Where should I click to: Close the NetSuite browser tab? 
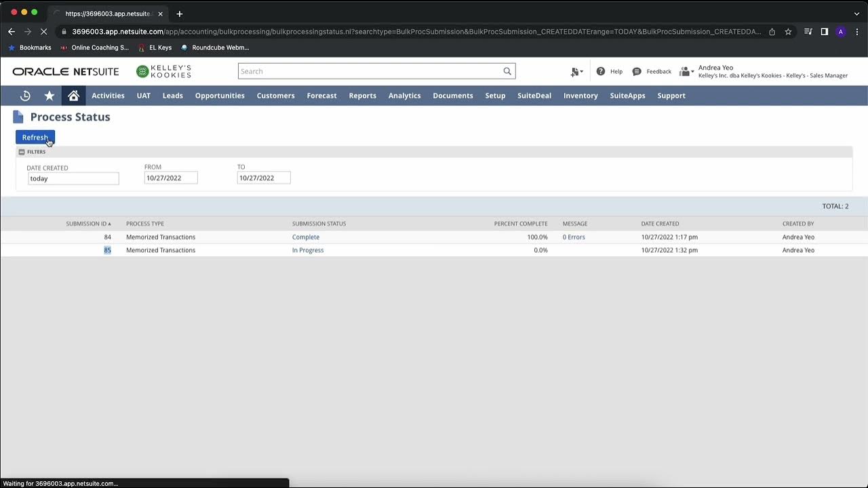(x=160, y=14)
